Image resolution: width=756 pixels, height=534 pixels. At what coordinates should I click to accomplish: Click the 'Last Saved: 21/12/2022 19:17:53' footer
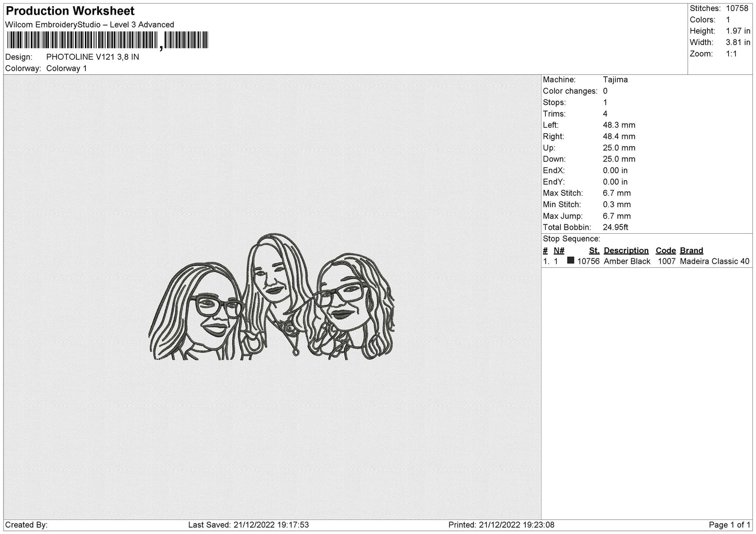coord(248,526)
